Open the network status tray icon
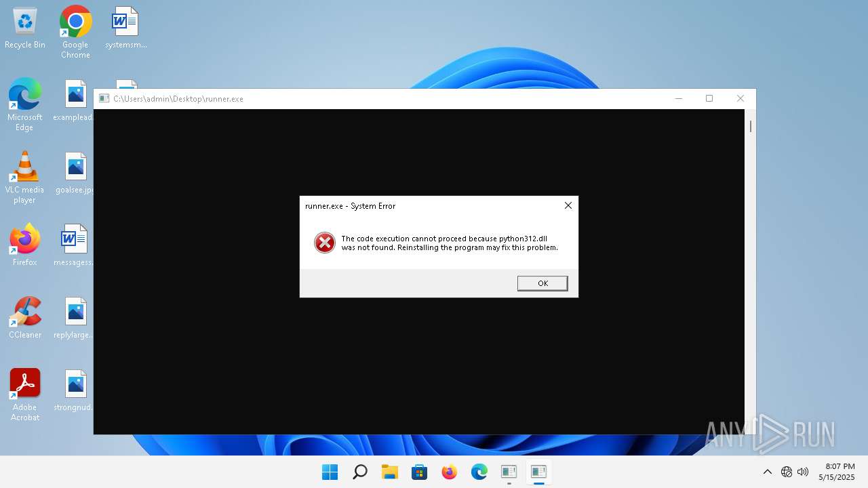Image resolution: width=868 pixels, height=488 pixels. click(x=787, y=472)
